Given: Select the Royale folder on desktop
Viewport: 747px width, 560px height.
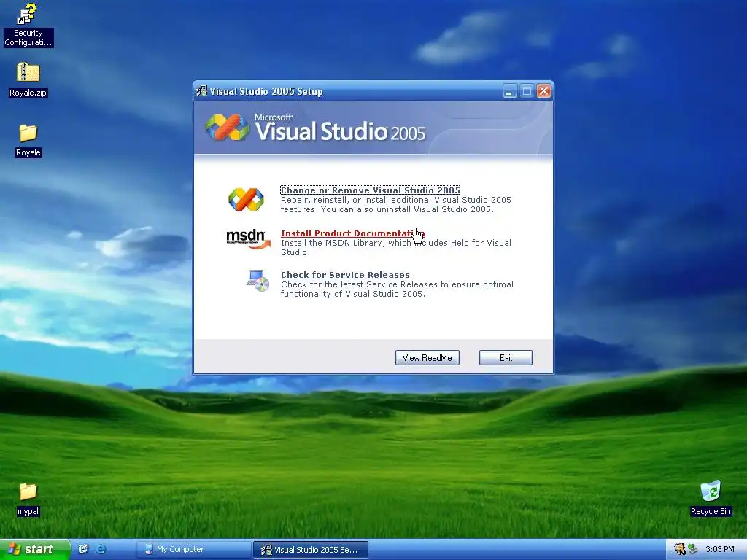Looking at the screenshot, I should 28,140.
